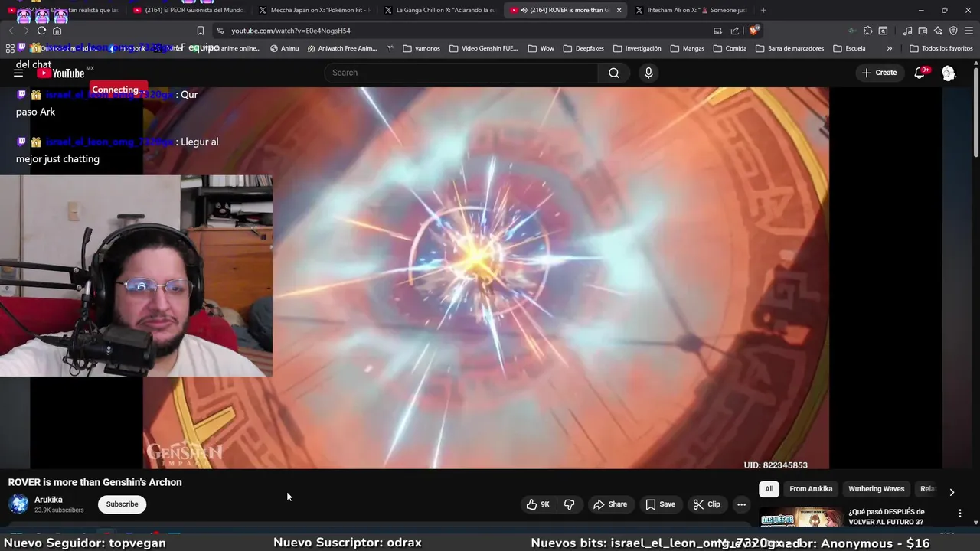Viewport: 980px width, 551px height.
Task: Open the YouTube hamburger guide menu
Action: pyautogui.click(x=18, y=73)
